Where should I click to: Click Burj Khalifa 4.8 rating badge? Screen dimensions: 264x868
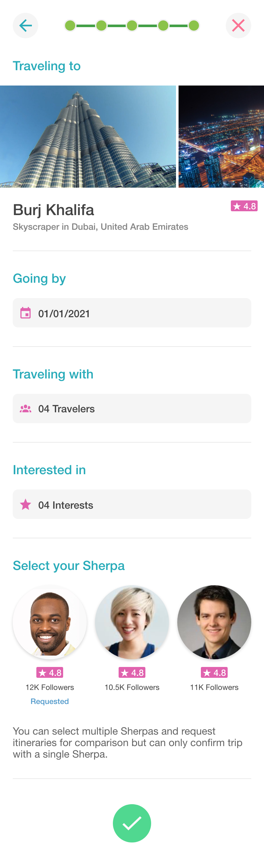coord(244,206)
